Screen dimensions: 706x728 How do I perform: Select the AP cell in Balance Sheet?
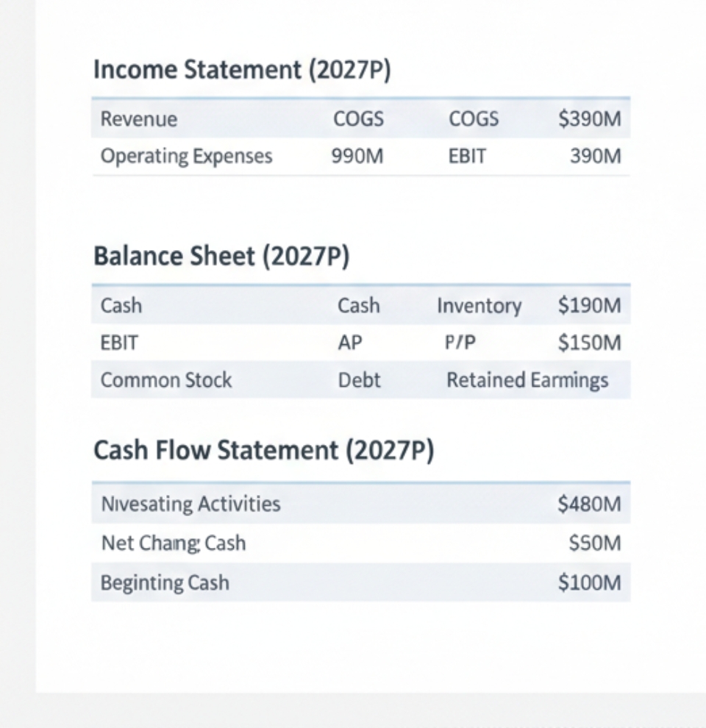[350, 343]
